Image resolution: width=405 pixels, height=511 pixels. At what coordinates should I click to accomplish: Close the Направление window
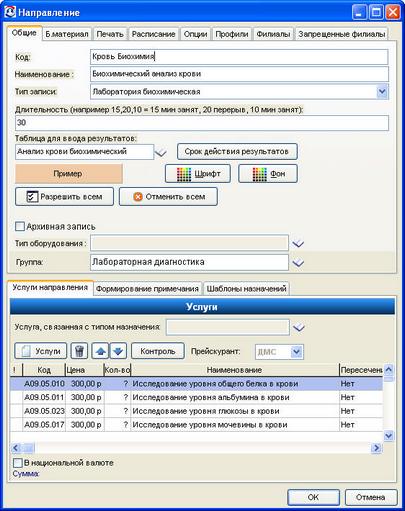pyautogui.click(x=393, y=13)
